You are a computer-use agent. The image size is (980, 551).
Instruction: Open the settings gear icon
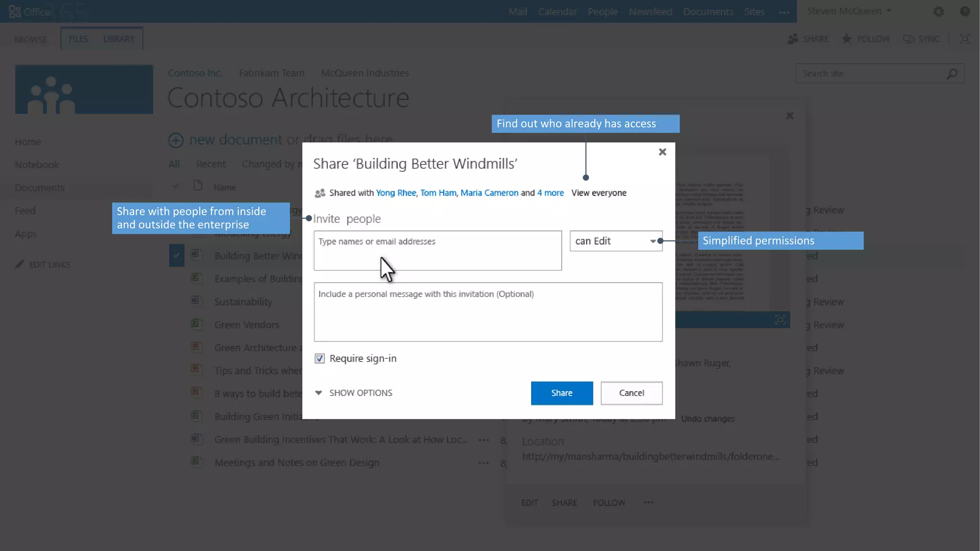coord(938,11)
